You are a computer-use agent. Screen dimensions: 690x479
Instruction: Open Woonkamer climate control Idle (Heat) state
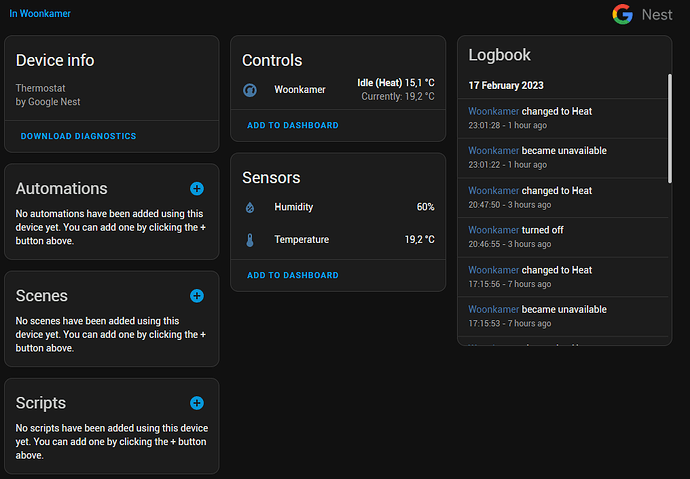[x=395, y=83]
